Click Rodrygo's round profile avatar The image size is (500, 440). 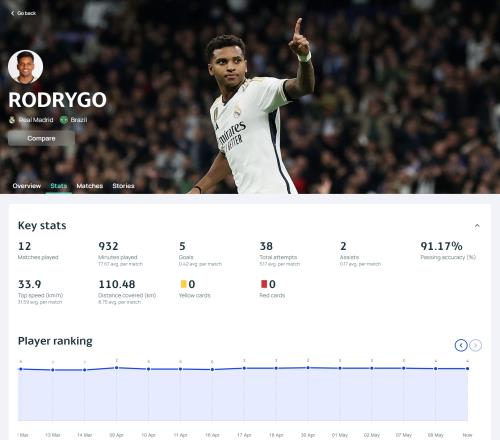pyautogui.click(x=25, y=66)
